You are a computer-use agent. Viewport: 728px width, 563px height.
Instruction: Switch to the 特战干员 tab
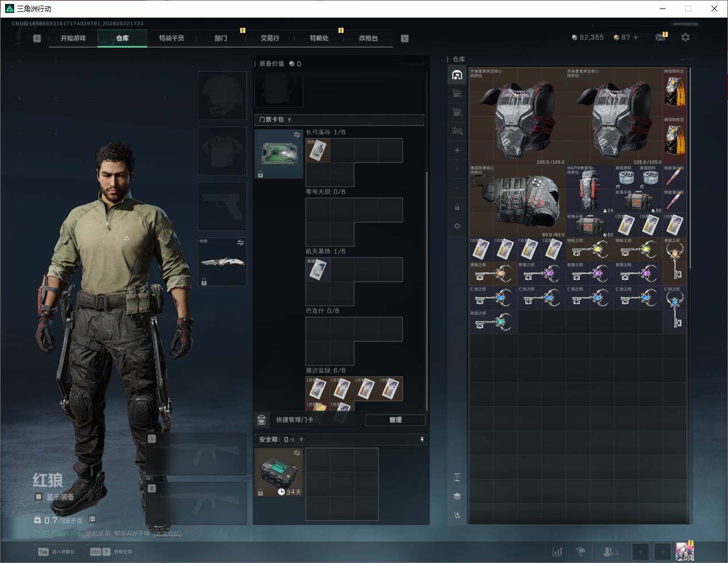click(171, 38)
